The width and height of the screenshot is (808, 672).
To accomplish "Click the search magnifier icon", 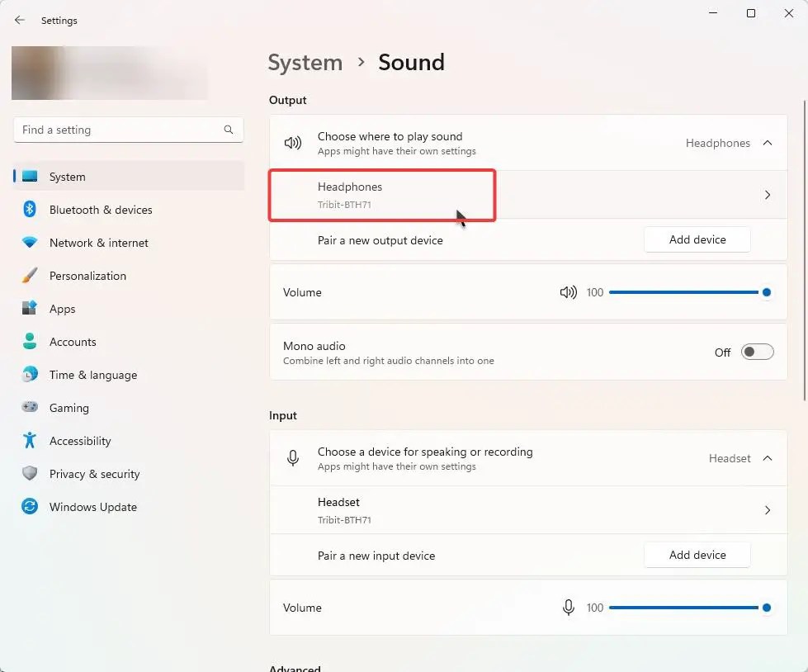I will coord(229,130).
